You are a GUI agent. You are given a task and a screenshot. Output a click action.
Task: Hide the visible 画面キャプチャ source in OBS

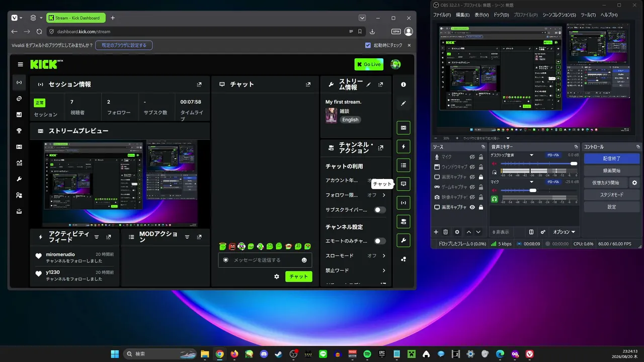click(472, 207)
